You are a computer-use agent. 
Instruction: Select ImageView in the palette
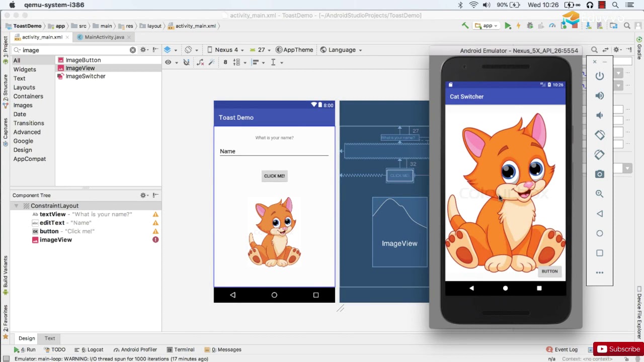80,68
